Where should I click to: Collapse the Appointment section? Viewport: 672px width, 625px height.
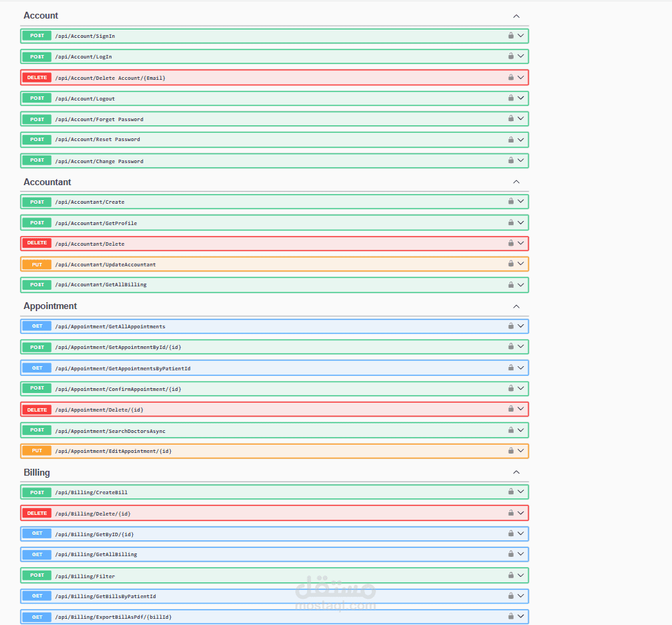pos(516,306)
